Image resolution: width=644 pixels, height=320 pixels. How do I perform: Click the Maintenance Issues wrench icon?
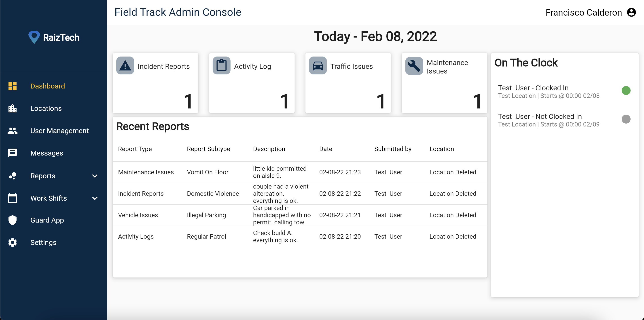tap(414, 66)
